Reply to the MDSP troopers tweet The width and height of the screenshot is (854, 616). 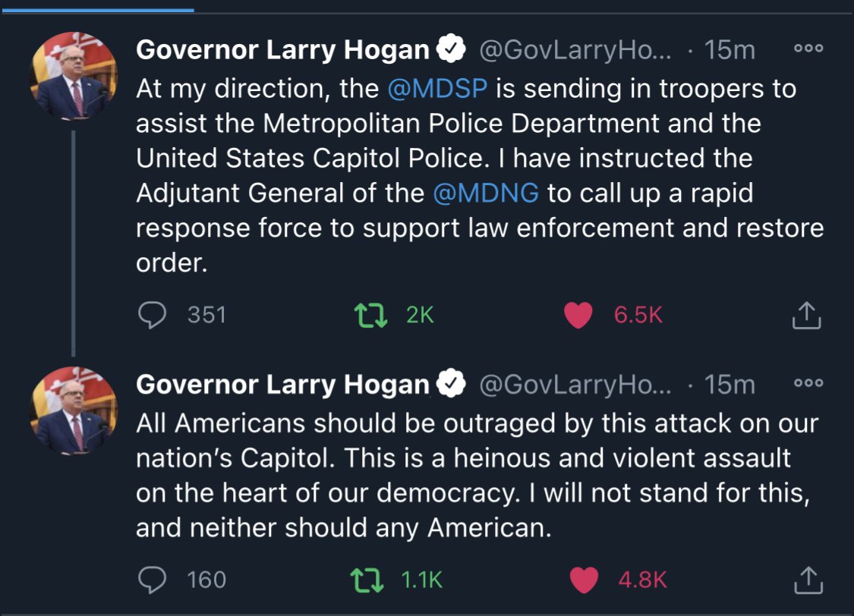pyautogui.click(x=152, y=314)
